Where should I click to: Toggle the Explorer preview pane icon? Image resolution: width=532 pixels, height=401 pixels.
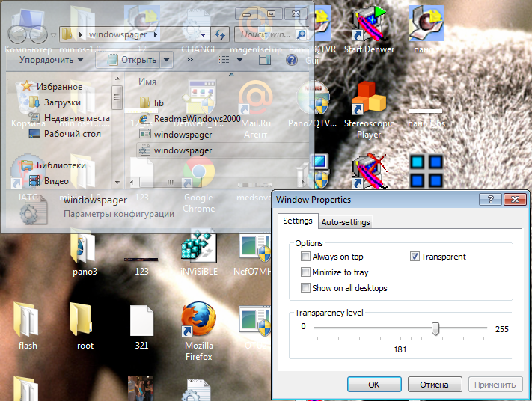(x=265, y=60)
